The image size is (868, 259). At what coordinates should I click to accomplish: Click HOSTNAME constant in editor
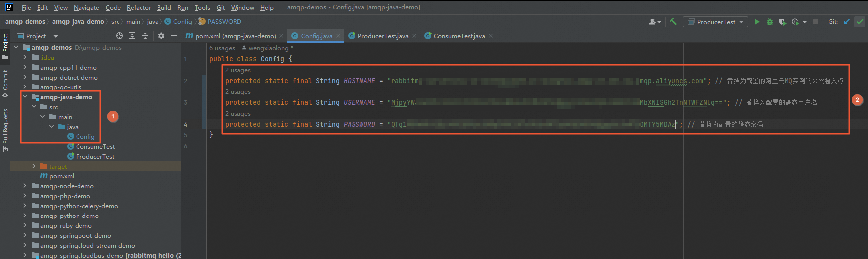point(359,81)
